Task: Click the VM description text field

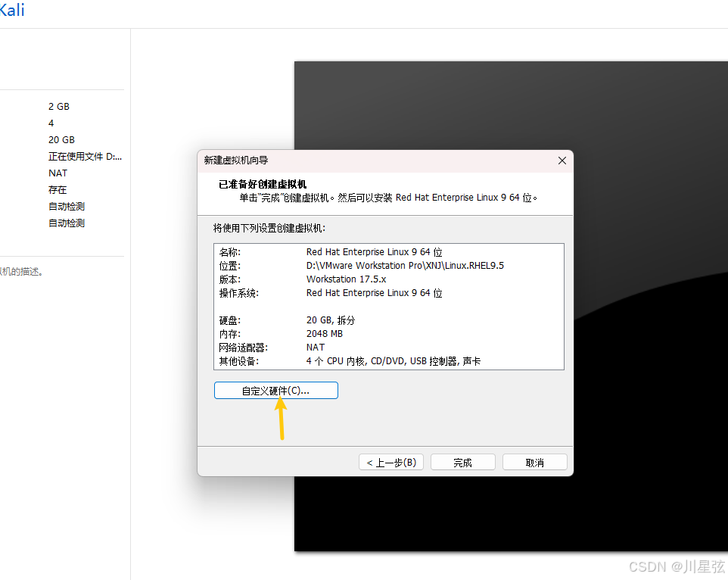Action: click(x=22, y=272)
